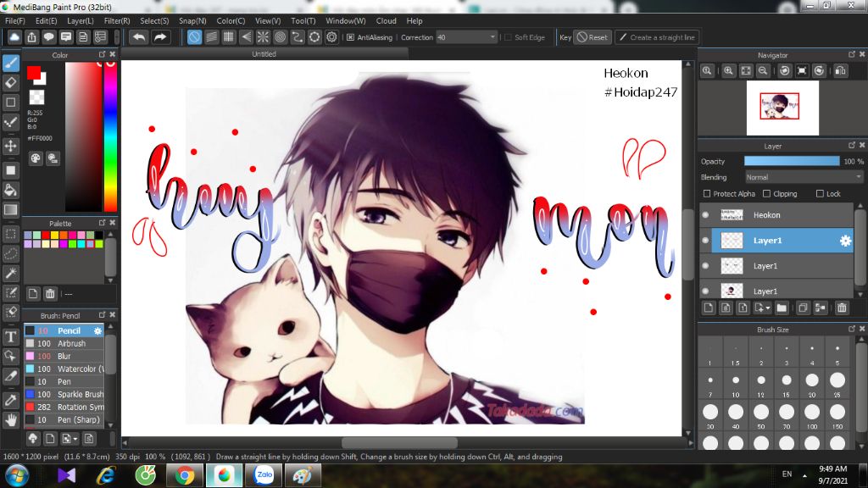Turn off snap with the Snap Off icon
The height and width of the screenshot is (488, 868).
click(x=194, y=37)
